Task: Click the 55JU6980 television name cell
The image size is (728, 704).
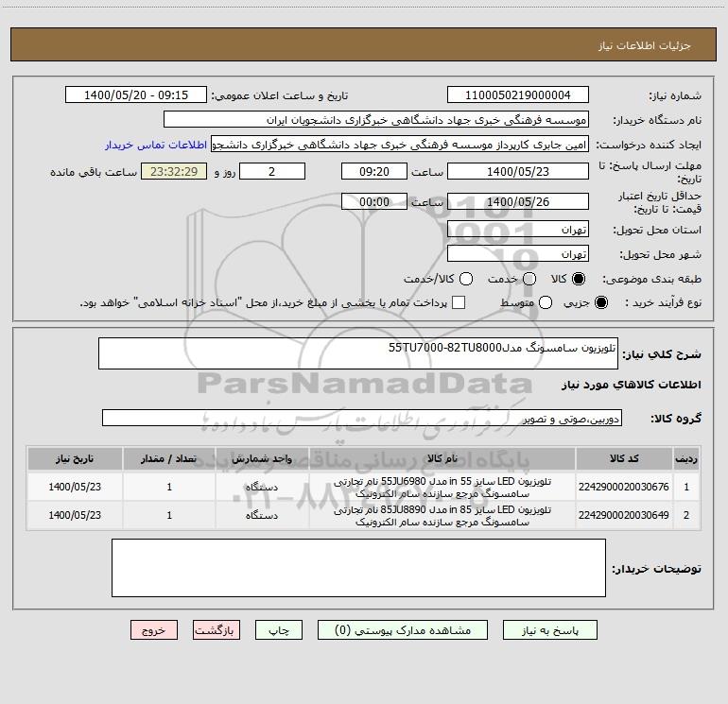Action: [x=442, y=488]
